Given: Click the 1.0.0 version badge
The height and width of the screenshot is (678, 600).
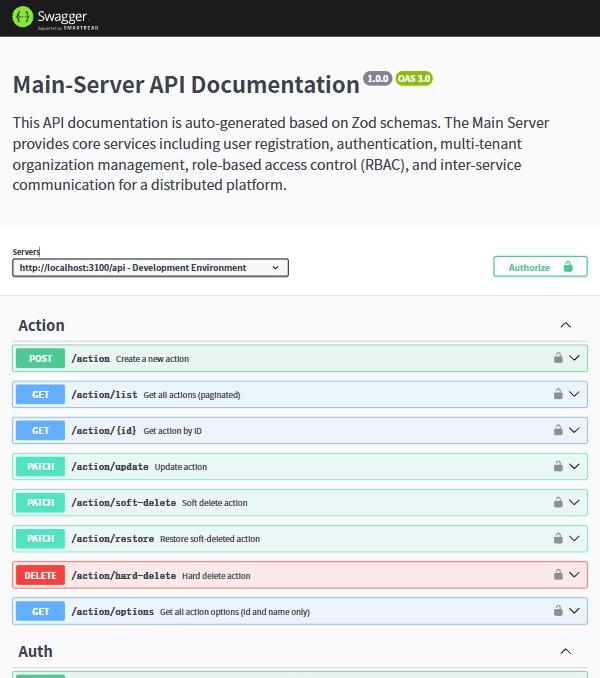Looking at the screenshot, I should pos(377,78).
